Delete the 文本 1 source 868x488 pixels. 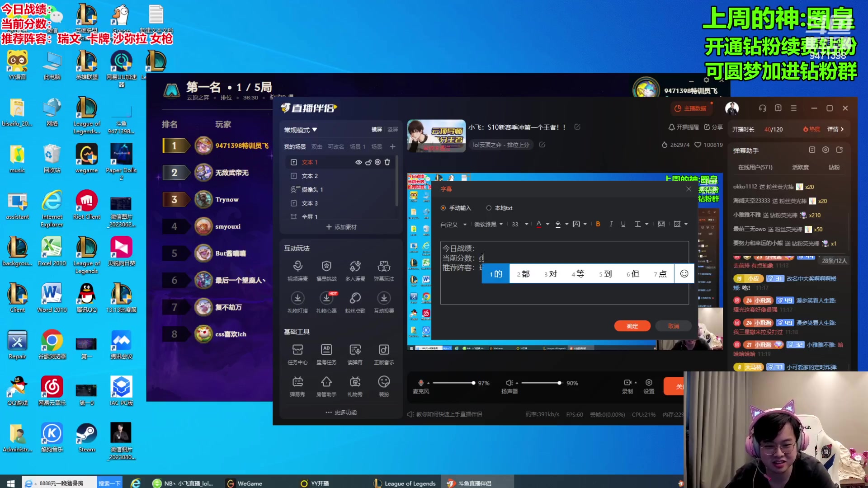pos(387,162)
